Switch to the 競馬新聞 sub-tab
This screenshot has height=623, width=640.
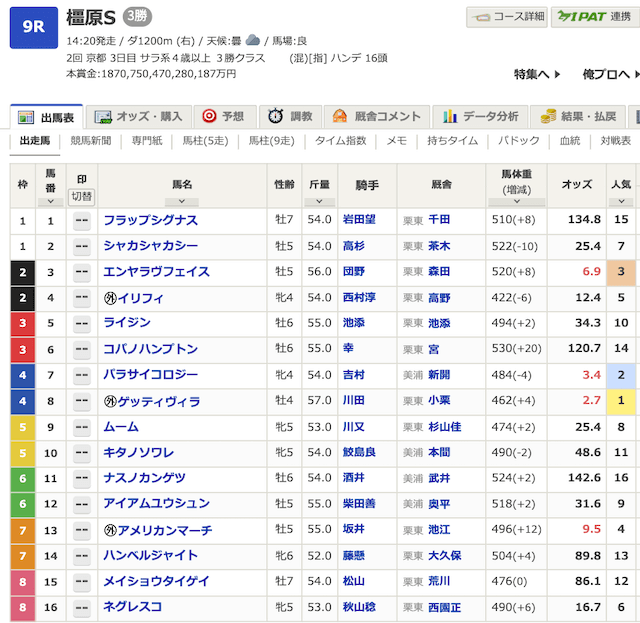click(91, 141)
